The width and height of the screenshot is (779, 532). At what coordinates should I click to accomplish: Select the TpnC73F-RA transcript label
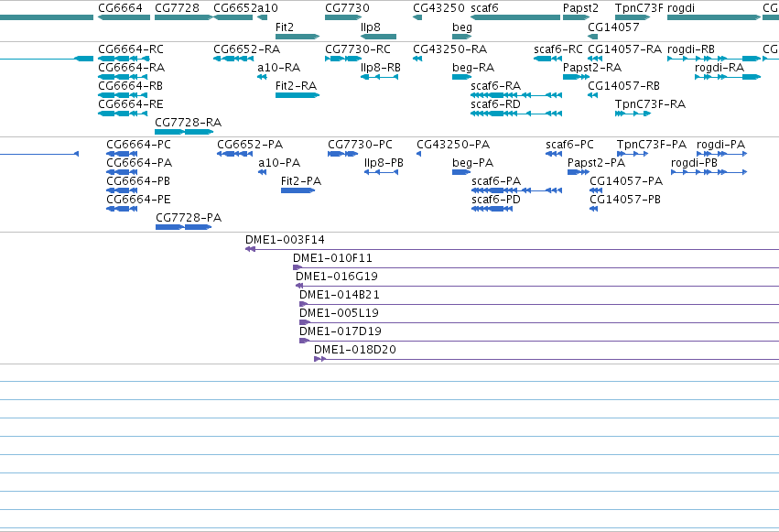pos(650,103)
